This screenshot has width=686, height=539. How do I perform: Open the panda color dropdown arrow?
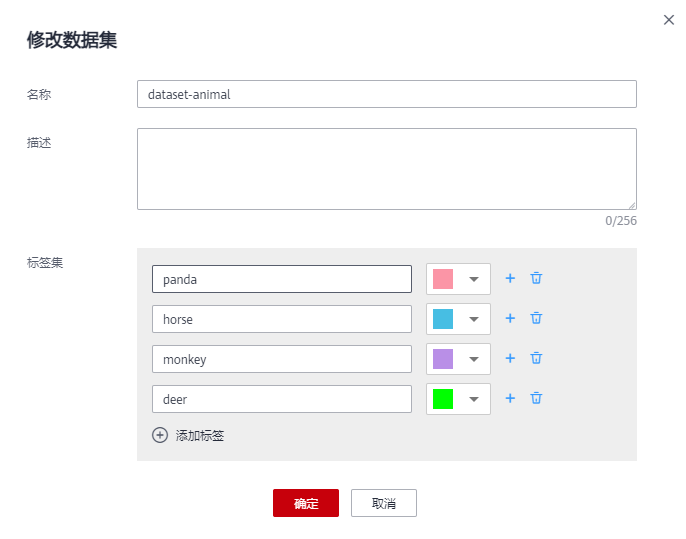pos(474,279)
